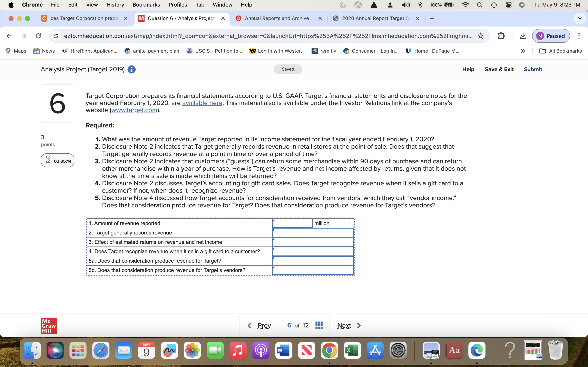Click the Paused sync profile button
This screenshot has width=588, height=367.
pyautogui.click(x=551, y=36)
